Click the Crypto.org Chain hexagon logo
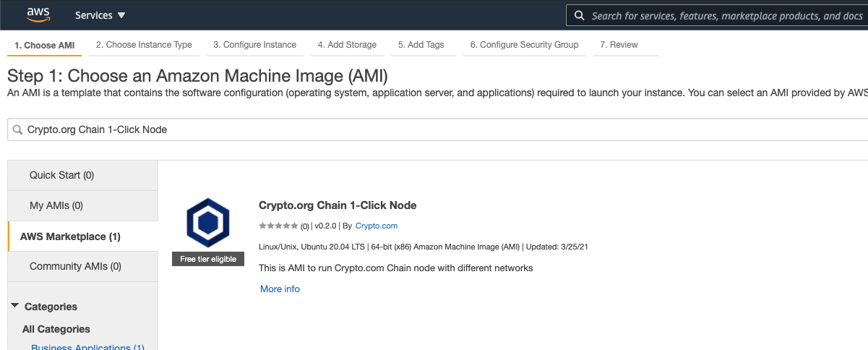868x350 pixels. (208, 223)
